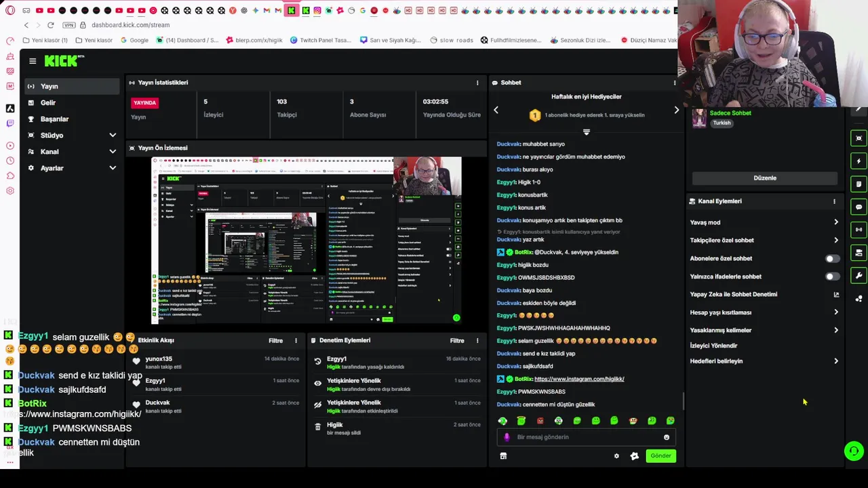Open the slow roads bookmark
Screen dimensions: 868x488
point(452,40)
